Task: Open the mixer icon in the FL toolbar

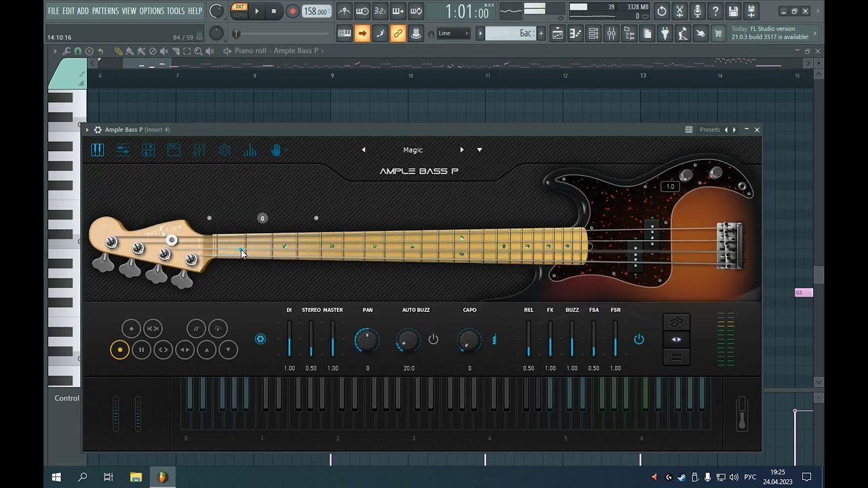Action: click(x=611, y=33)
